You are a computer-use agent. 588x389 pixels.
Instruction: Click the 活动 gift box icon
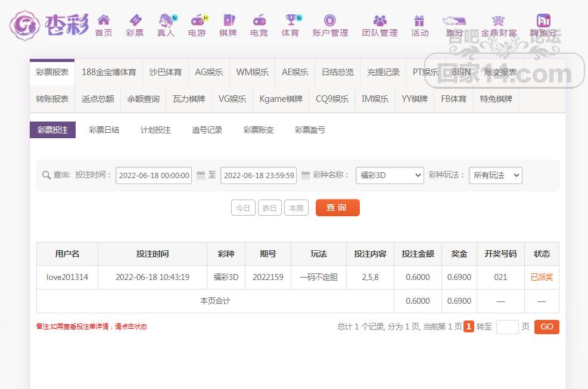419,20
